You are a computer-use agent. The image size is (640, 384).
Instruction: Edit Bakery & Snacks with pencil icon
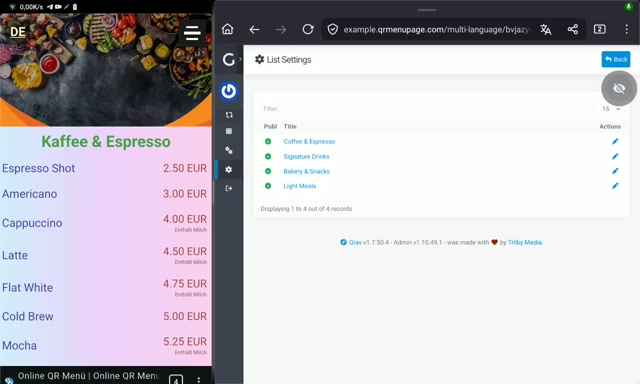click(x=615, y=171)
